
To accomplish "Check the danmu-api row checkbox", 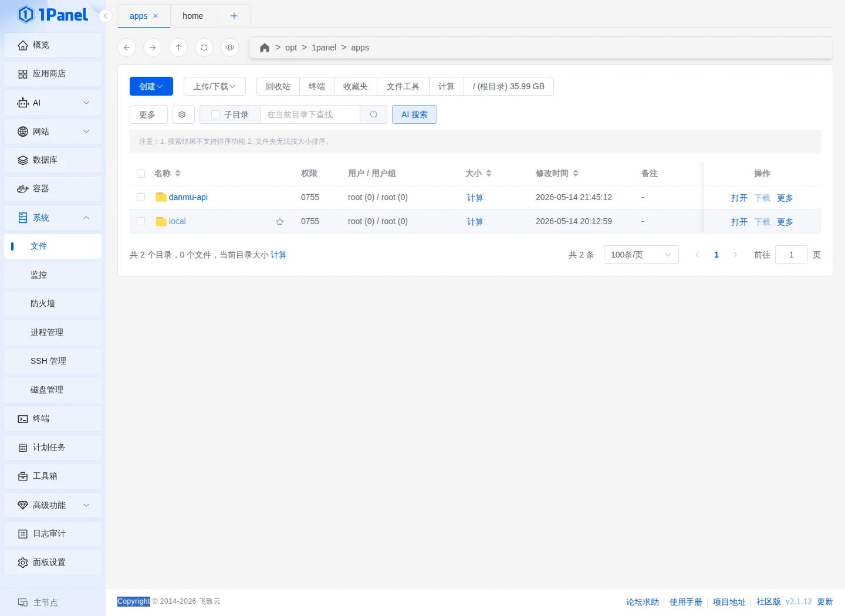I will pyautogui.click(x=141, y=197).
